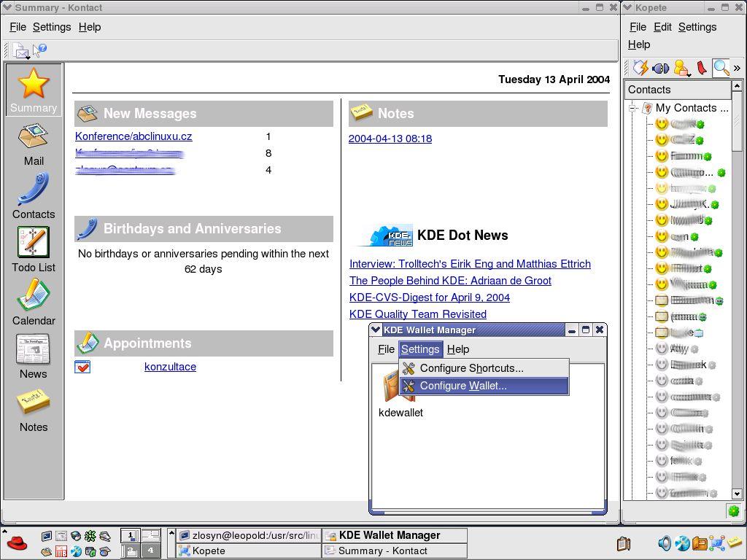Collapse the My Contacts group in Kopete

[632, 108]
